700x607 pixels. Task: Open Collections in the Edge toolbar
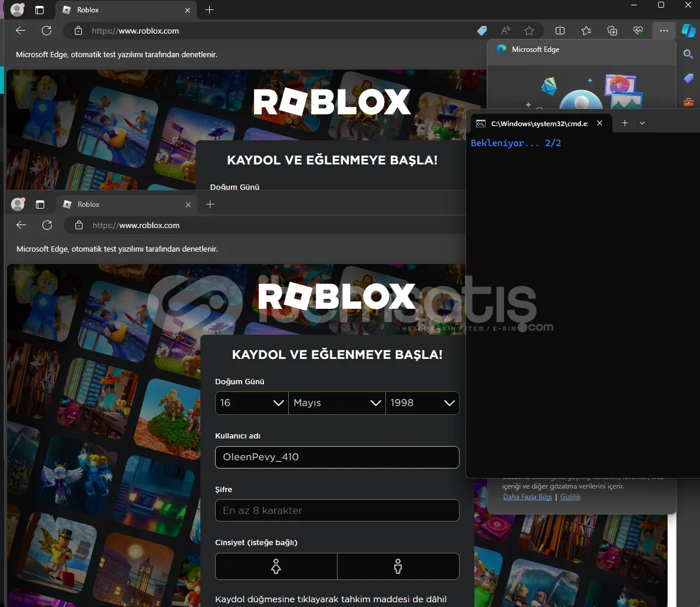point(612,31)
